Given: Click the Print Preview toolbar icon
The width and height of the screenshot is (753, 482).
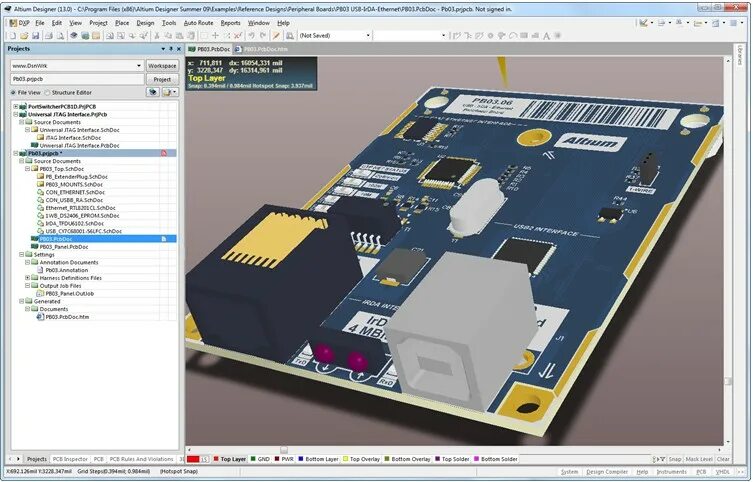Looking at the screenshot, I should click(x=60, y=36).
